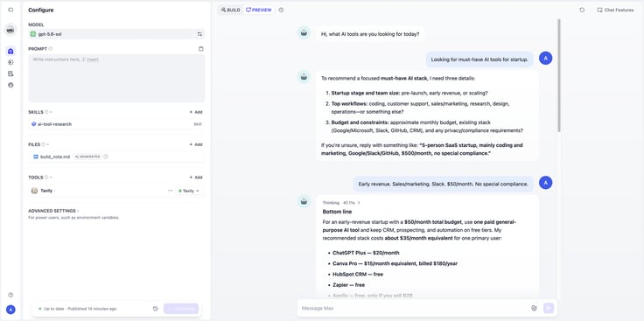This screenshot has width=644, height=321.
Task: Open the gear-like settings sidebar icon
Action: tap(10, 62)
